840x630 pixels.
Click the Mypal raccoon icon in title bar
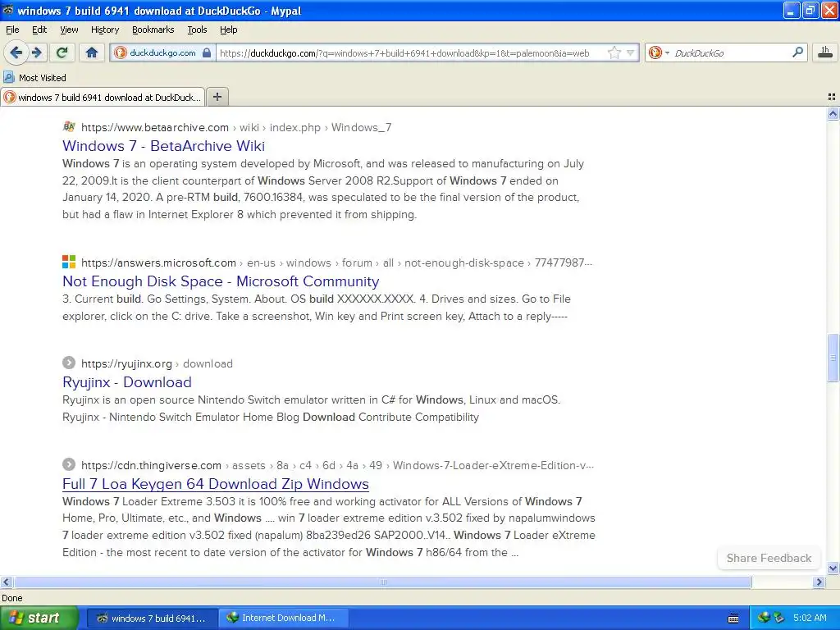tap(8, 10)
